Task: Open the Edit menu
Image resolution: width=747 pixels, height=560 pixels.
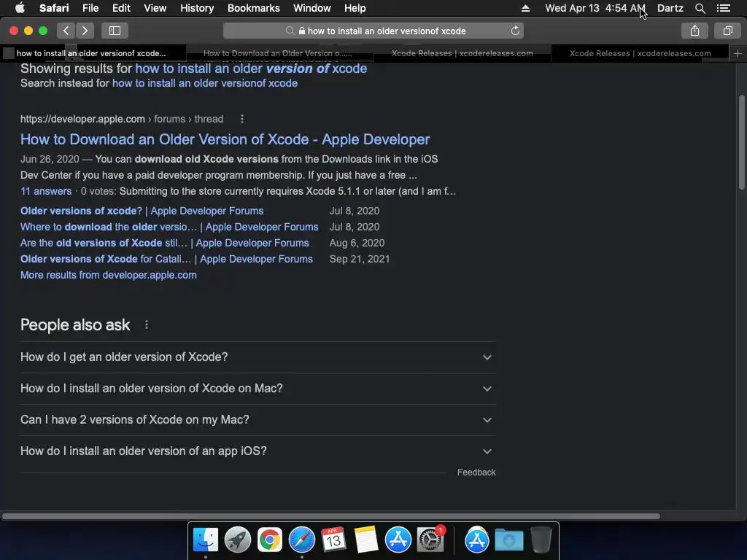Action: pos(121,8)
